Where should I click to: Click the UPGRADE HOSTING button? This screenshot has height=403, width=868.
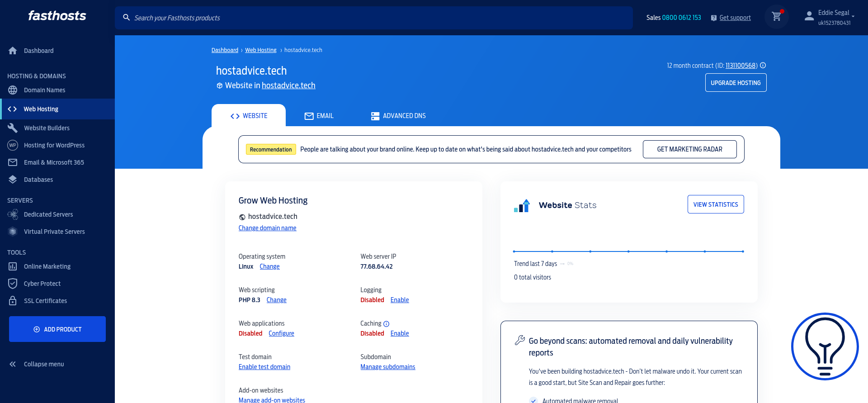coord(736,83)
